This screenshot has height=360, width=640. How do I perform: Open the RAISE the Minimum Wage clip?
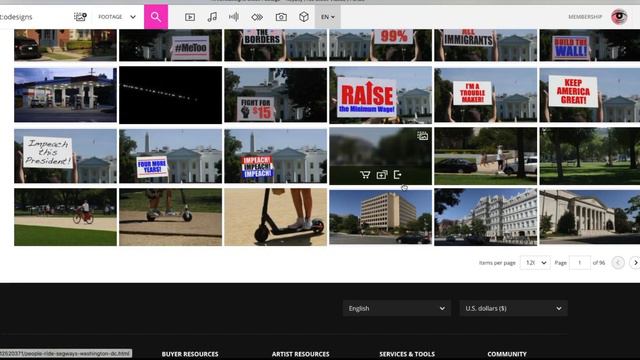click(x=380, y=95)
